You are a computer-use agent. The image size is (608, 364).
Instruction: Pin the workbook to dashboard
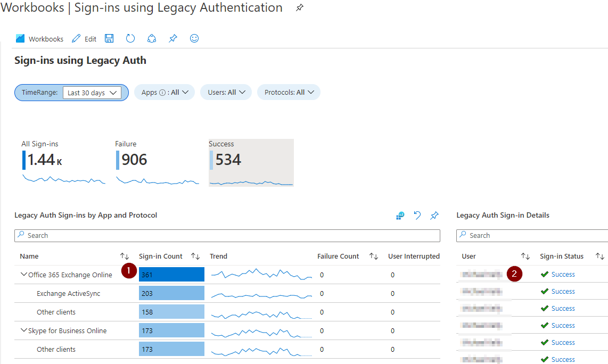point(172,38)
